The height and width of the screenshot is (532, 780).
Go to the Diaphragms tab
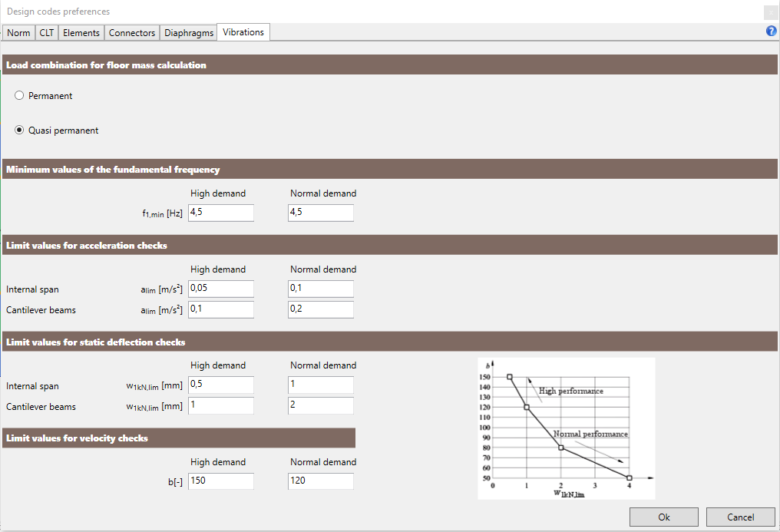[189, 33]
